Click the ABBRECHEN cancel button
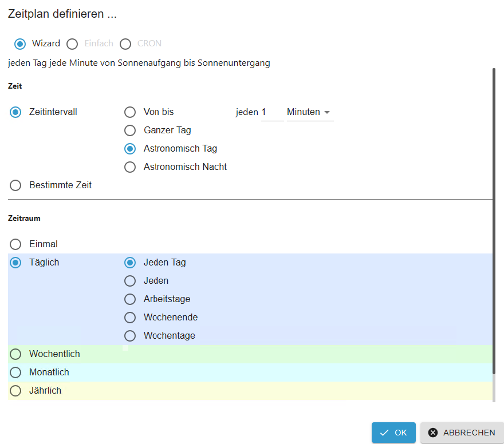Image resolution: width=504 pixels, height=444 pixels. pos(462,433)
